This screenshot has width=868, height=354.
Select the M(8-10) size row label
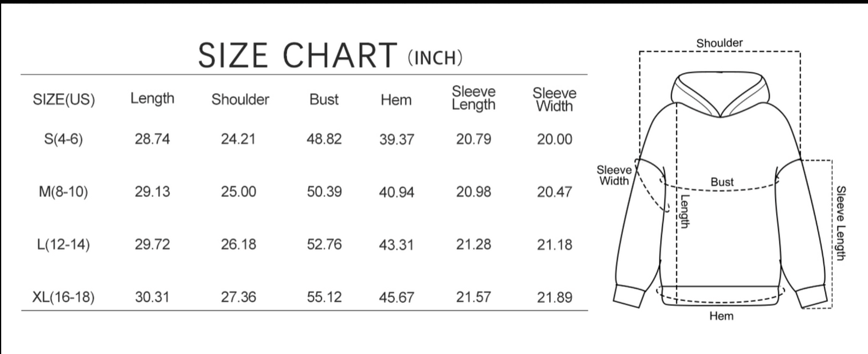(x=63, y=193)
